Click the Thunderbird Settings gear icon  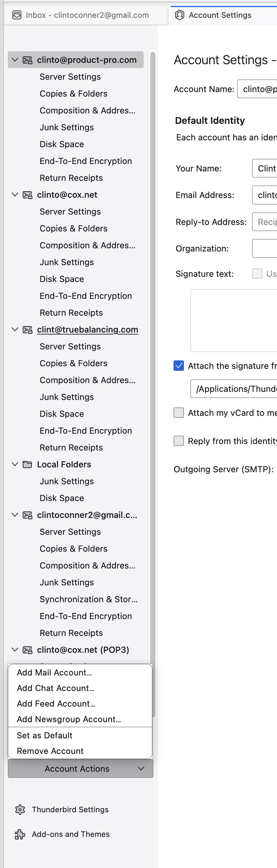point(20,809)
